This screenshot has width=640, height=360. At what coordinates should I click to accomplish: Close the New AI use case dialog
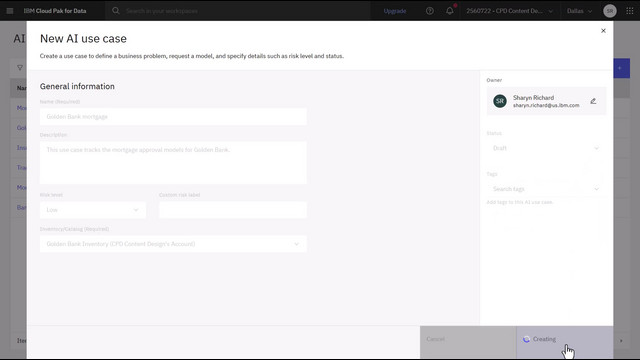point(603,31)
